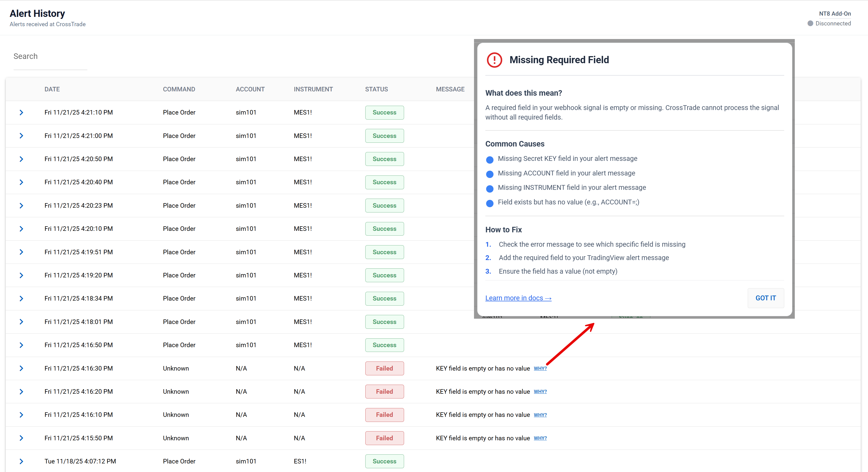Expand the 4:18:01 PM alert row
The width and height of the screenshot is (868, 472).
[x=21, y=322]
